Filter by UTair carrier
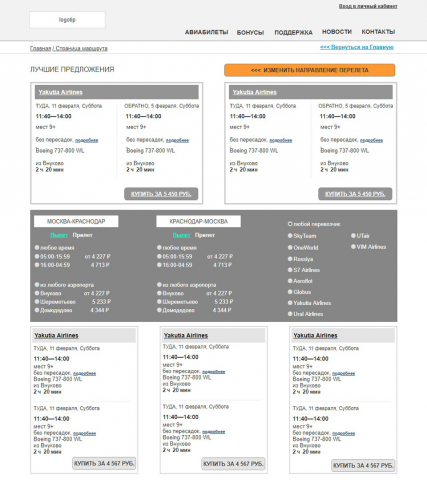 click(x=360, y=236)
